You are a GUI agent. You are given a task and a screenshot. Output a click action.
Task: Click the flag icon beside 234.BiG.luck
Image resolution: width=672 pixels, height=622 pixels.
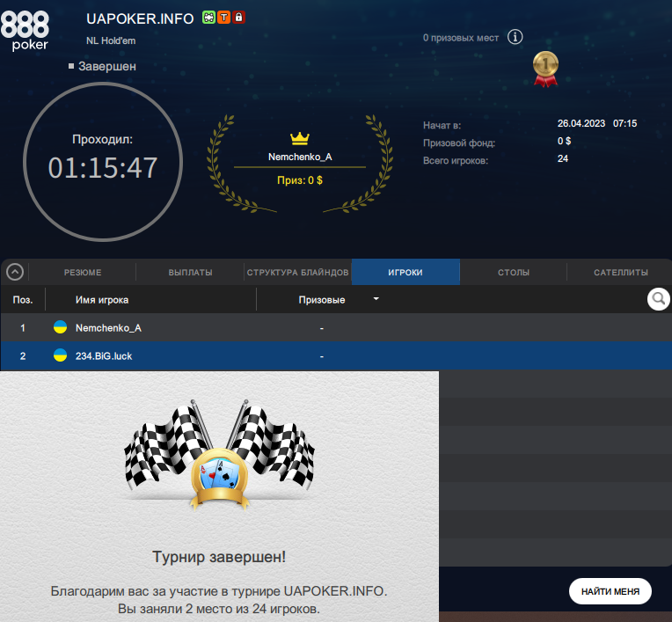[60, 355]
